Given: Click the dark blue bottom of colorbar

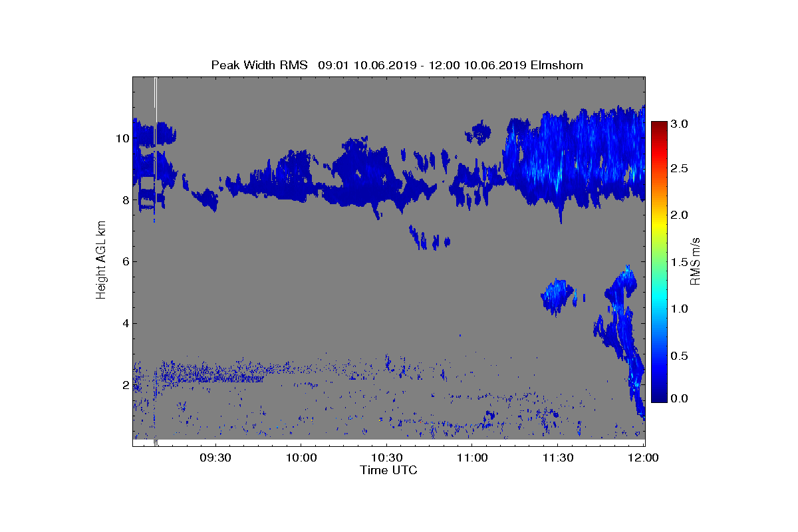Looking at the screenshot, I should (x=658, y=396).
